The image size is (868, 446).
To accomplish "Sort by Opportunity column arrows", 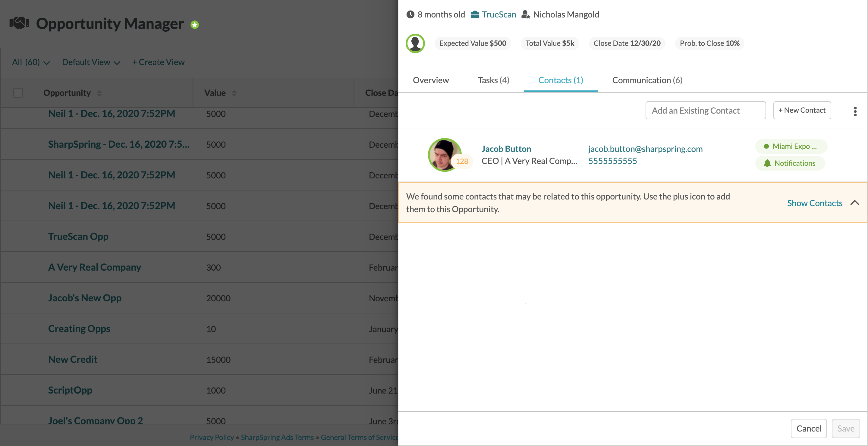I will [x=99, y=93].
